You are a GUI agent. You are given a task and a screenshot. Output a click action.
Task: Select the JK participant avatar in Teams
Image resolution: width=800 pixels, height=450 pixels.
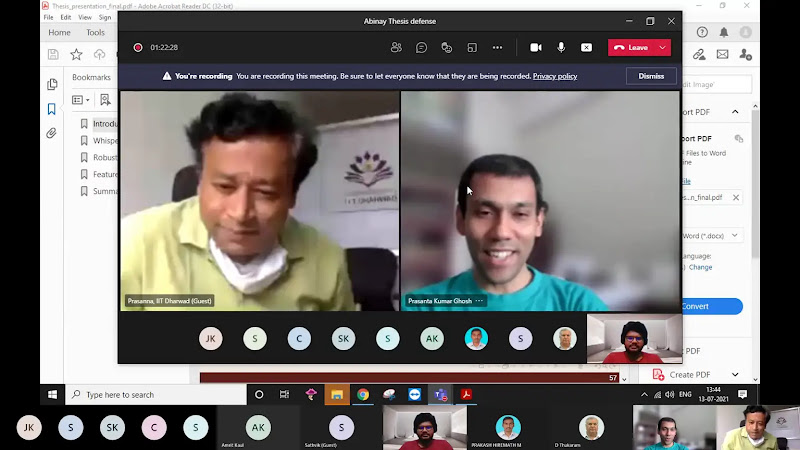click(211, 338)
